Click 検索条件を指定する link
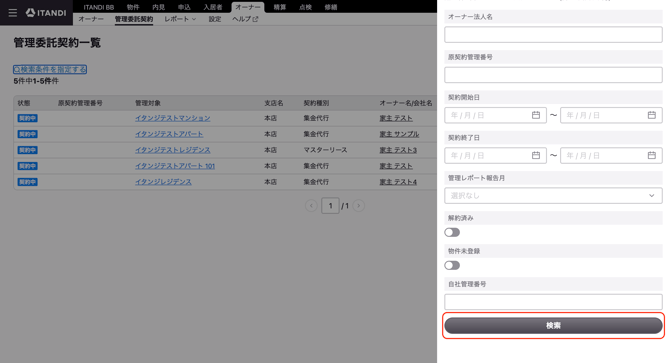 50,69
